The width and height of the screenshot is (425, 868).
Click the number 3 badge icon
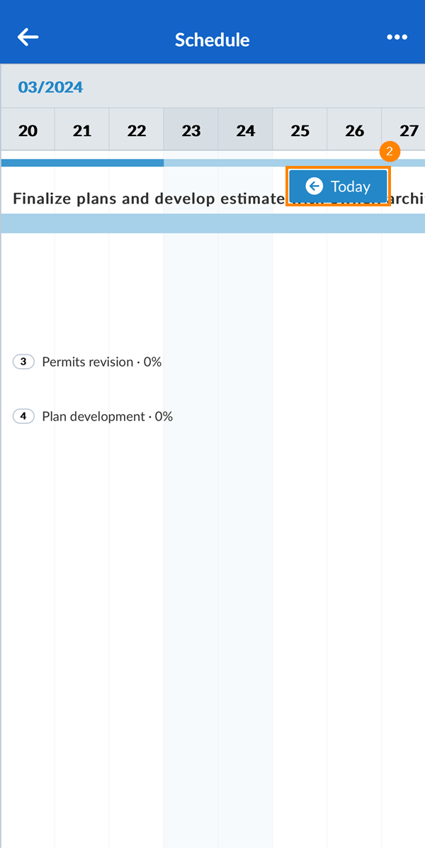(x=23, y=362)
